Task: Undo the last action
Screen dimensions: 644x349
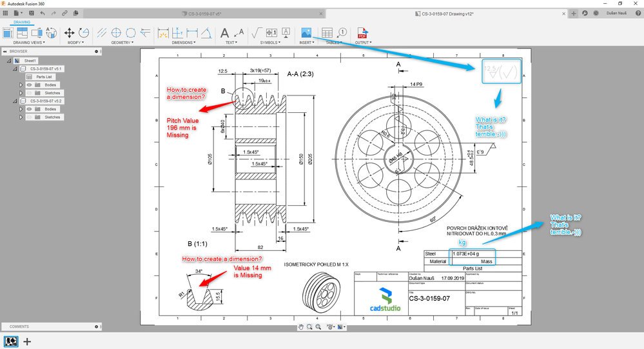Action: [x=43, y=13]
